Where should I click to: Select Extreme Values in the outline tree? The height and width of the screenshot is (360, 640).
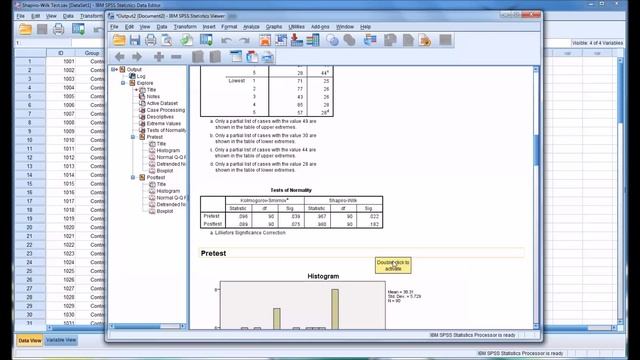pyautogui.click(x=163, y=123)
